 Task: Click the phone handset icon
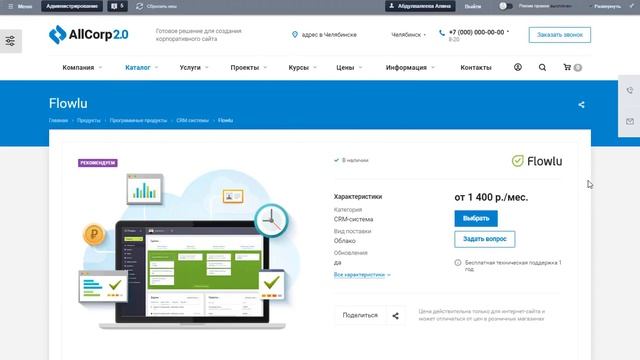pyautogui.click(x=442, y=33)
